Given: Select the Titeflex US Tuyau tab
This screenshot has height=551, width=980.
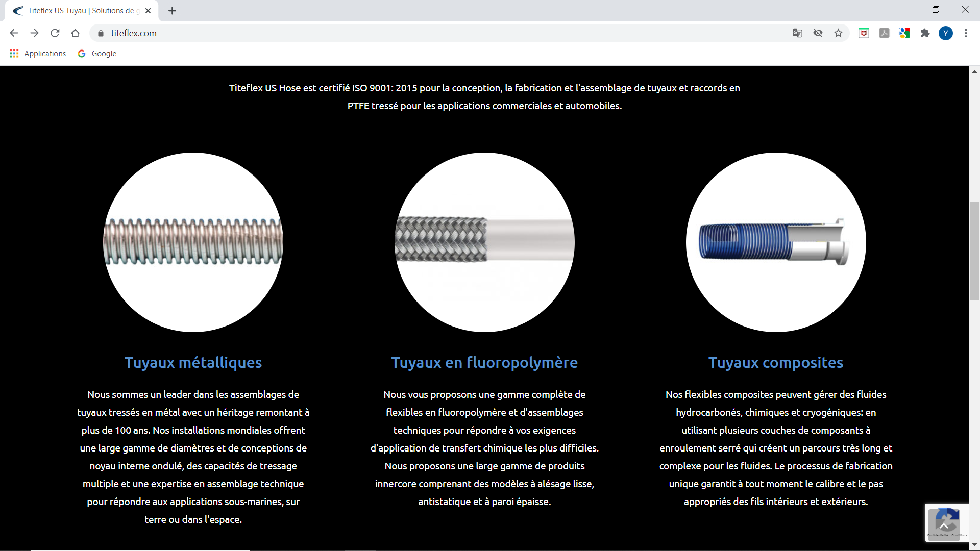Looking at the screenshot, I should click(82, 11).
